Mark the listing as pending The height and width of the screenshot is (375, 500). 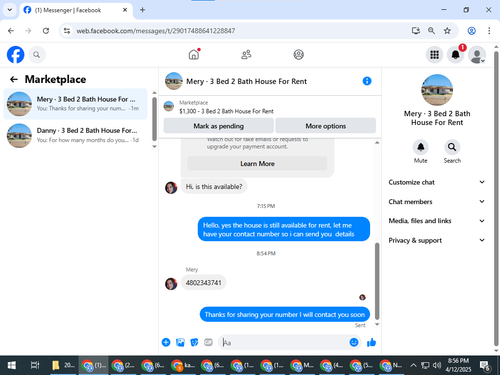[219, 126]
